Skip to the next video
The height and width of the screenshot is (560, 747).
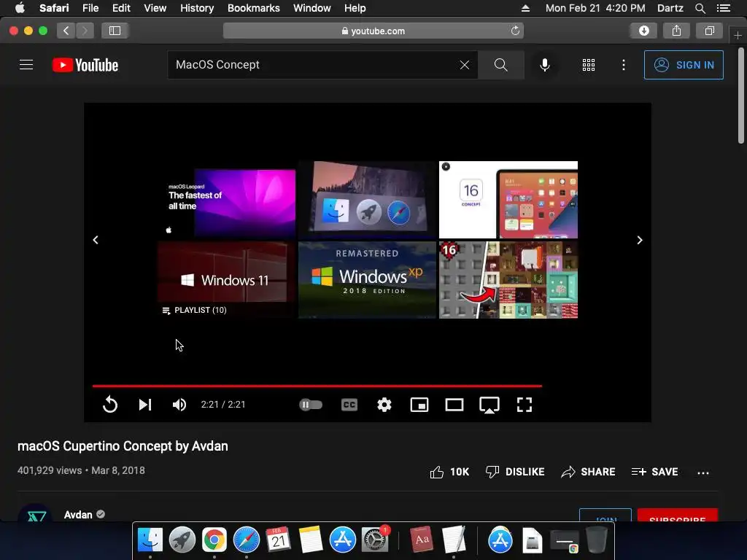pos(145,405)
